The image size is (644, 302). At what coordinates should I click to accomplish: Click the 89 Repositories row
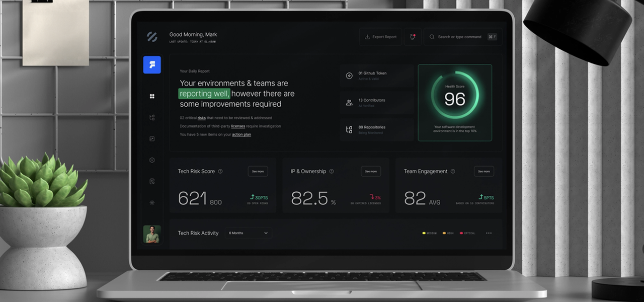tap(377, 130)
